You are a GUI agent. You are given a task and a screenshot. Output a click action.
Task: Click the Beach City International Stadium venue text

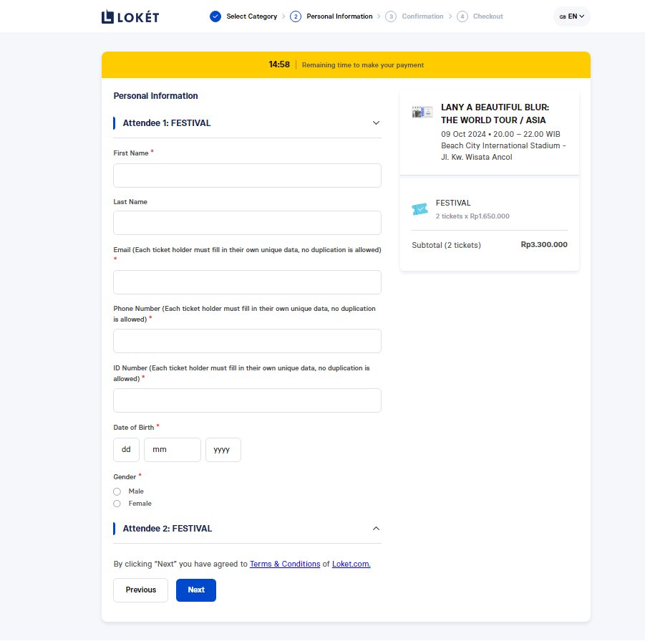tap(503, 151)
